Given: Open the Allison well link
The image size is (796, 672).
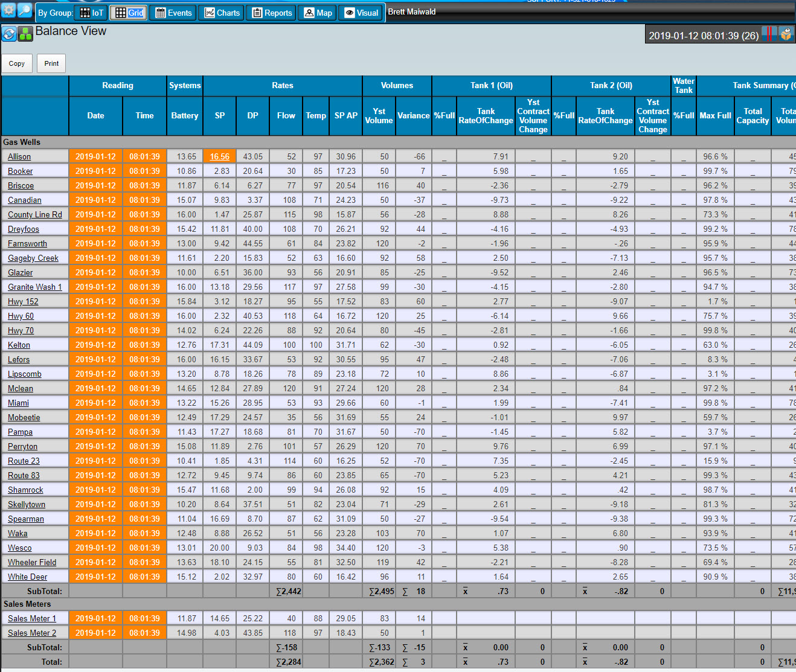Looking at the screenshot, I should coord(19,156).
